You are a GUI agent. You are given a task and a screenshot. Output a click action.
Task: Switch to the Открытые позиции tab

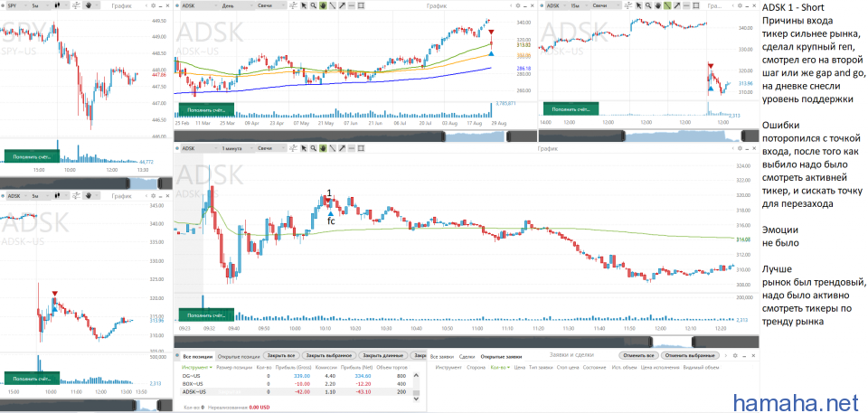[x=239, y=357]
